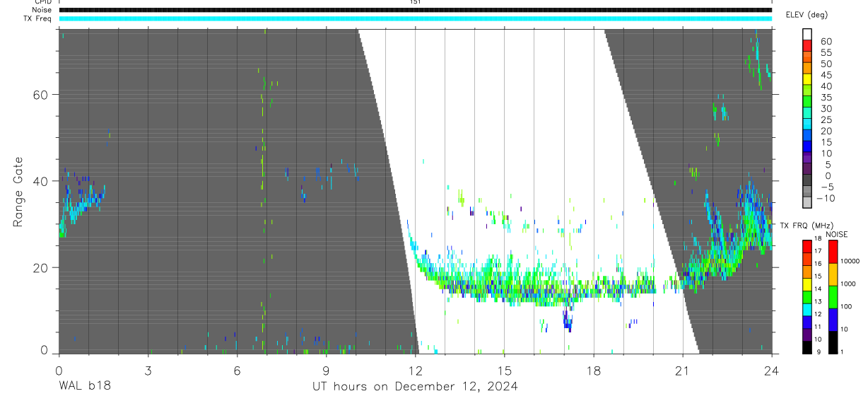Click the UT hours axis tick 24

coord(771,370)
